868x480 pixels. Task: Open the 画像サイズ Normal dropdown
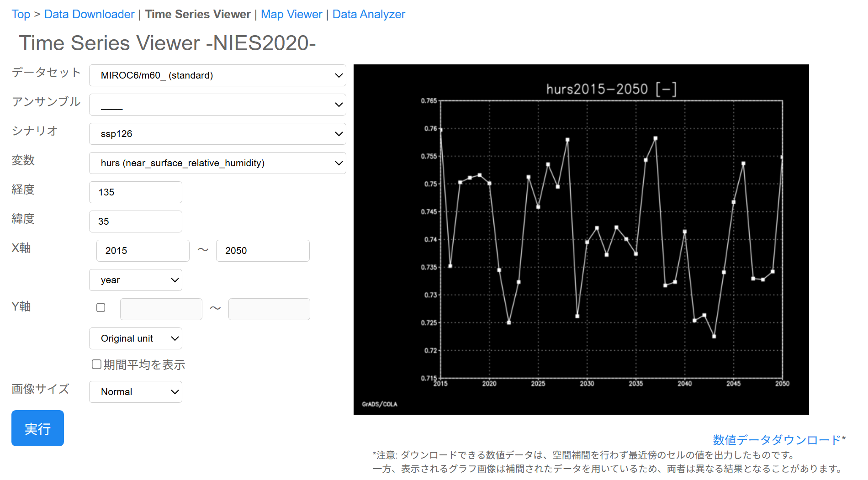pos(136,392)
